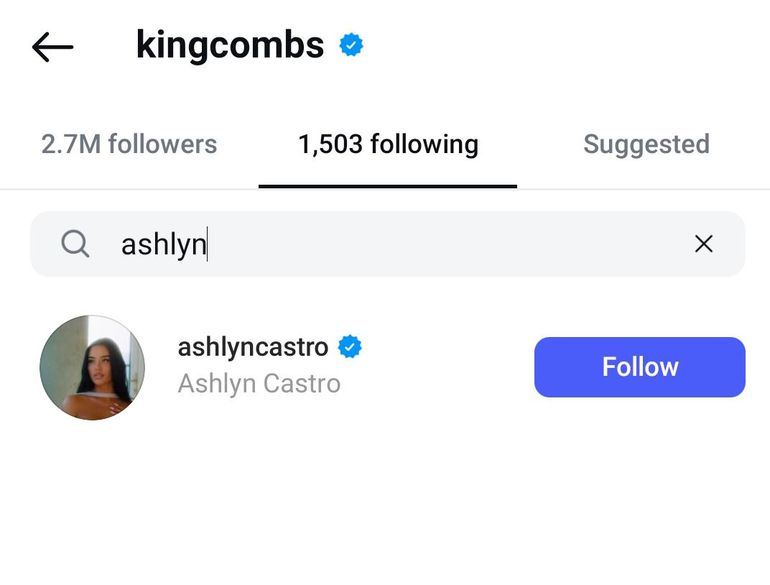The image size is (770, 585).
Task: Clear the search with the X icon
Action: click(704, 243)
